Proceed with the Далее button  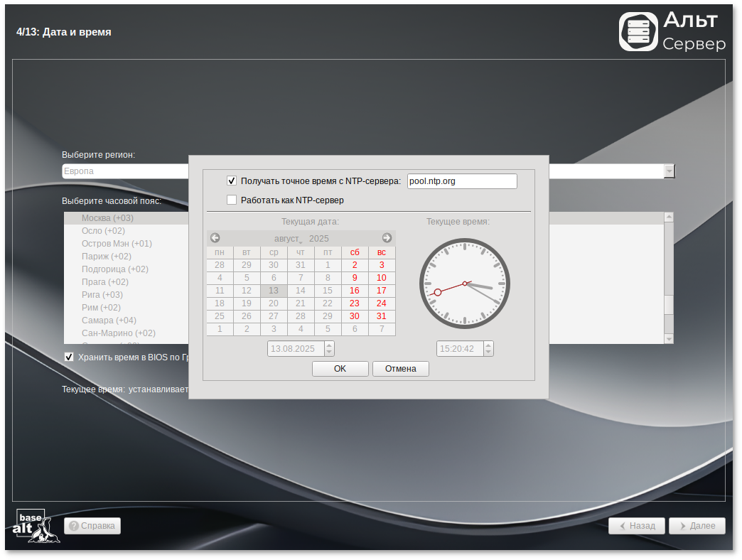point(697,526)
